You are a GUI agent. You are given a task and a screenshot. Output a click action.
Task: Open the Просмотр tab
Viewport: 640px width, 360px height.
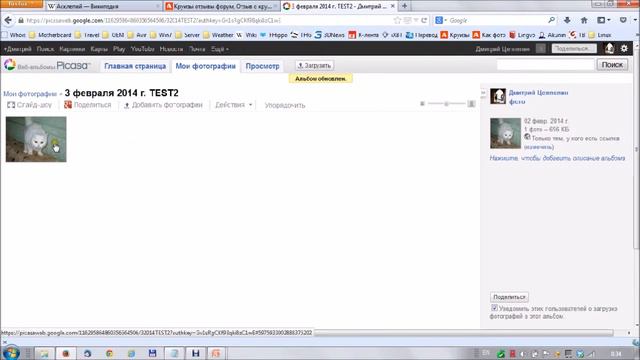pos(262,66)
